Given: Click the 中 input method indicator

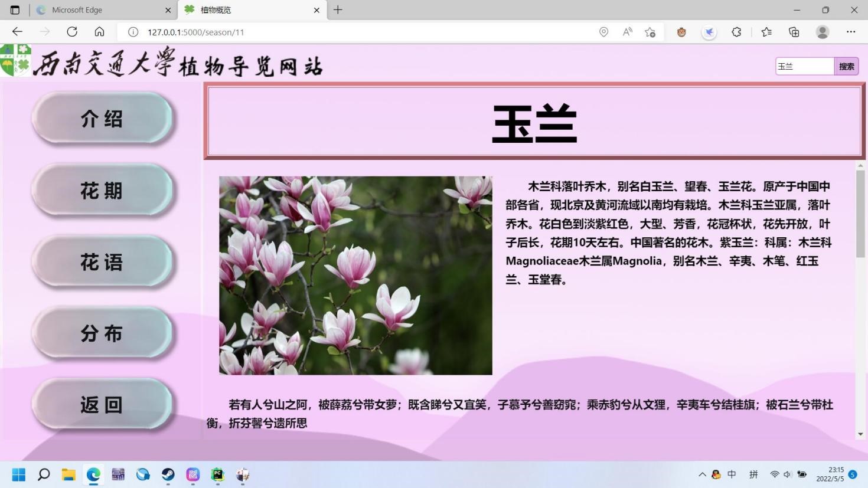Looking at the screenshot, I should [x=732, y=474].
